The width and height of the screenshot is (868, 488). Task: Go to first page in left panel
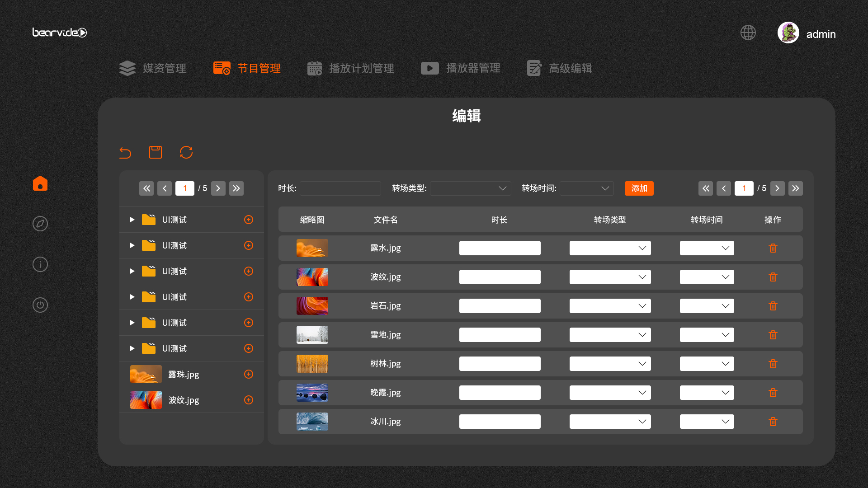(146, 188)
